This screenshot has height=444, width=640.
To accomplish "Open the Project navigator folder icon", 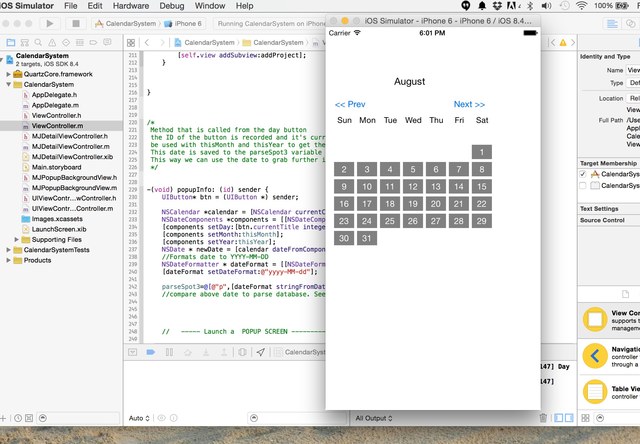I will pos(11,42).
